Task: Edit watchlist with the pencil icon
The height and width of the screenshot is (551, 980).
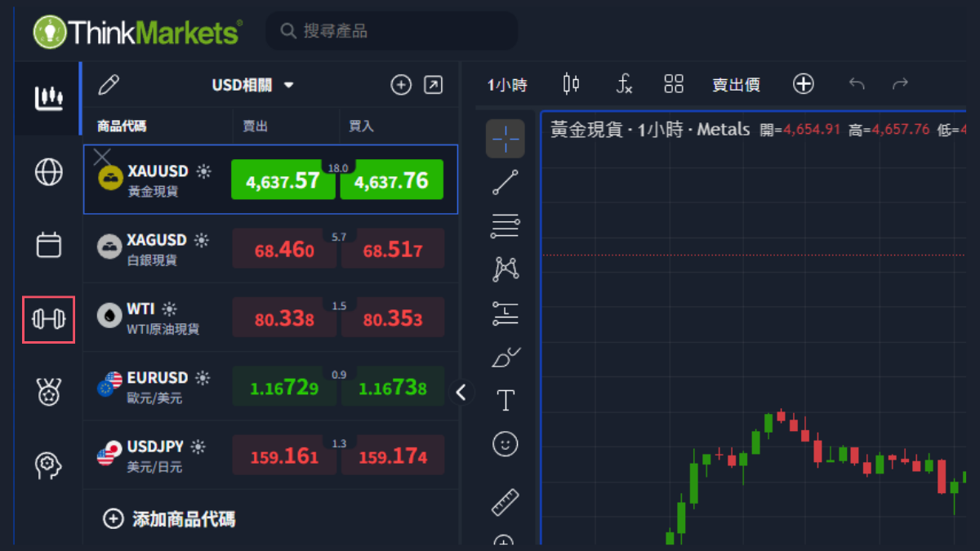Action: tap(109, 84)
